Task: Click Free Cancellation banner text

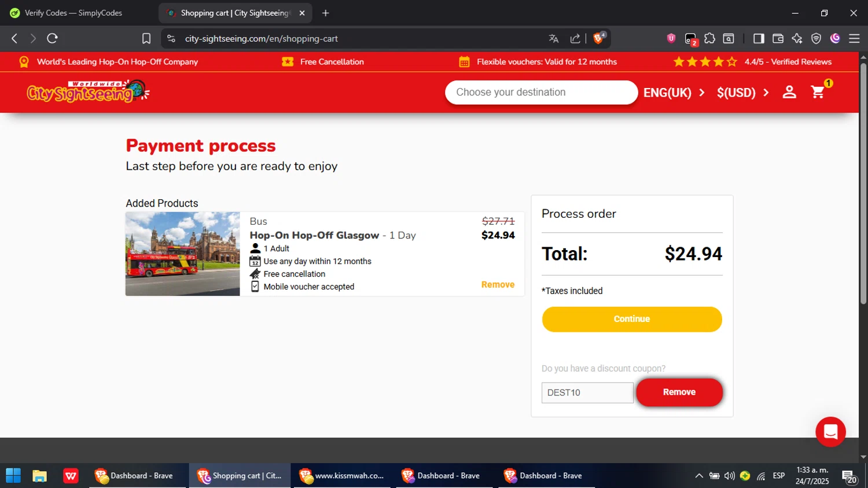Action: pos(332,61)
